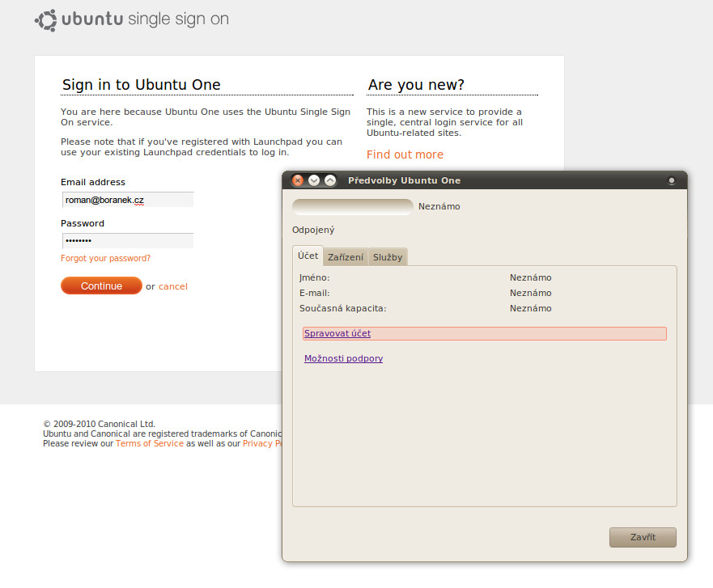
Task: Minimize the Předvolby Ubuntu One dialog
Action: pyautogui.click(x=314, y=180)
